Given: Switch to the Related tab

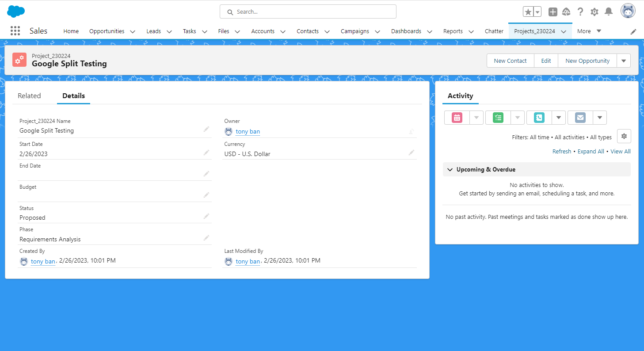Looking at the screenshot, I should (x=29, y=95).
